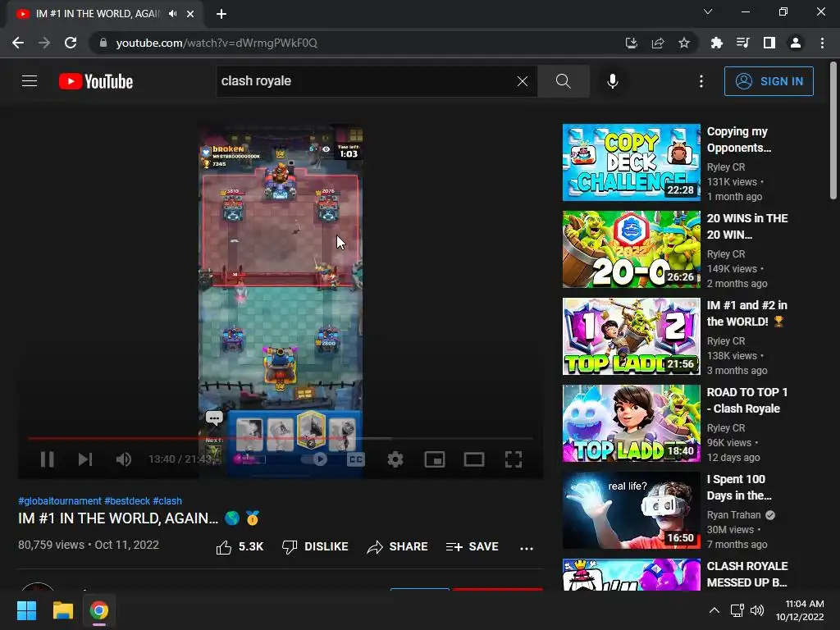
Task: Open taskbar clock and date
Action: tap(800, 610)
